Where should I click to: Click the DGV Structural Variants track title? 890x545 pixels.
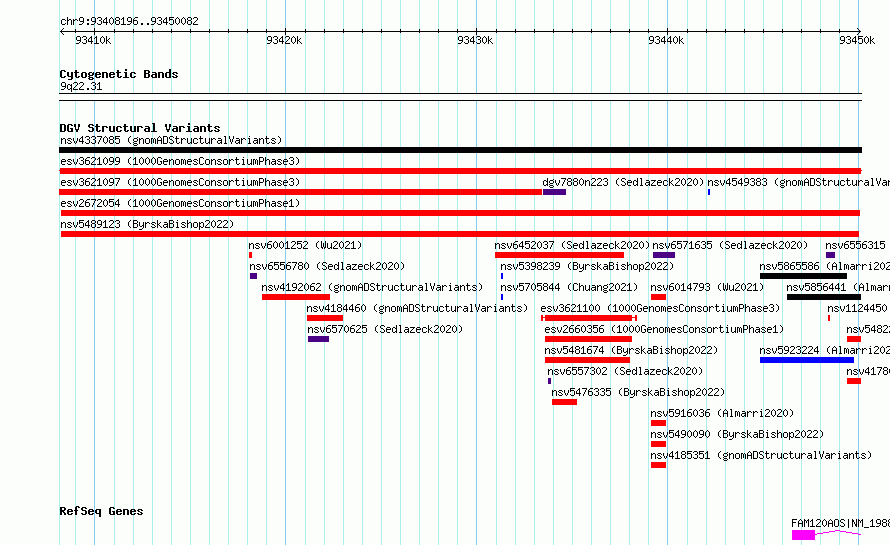tap(140, 128)
